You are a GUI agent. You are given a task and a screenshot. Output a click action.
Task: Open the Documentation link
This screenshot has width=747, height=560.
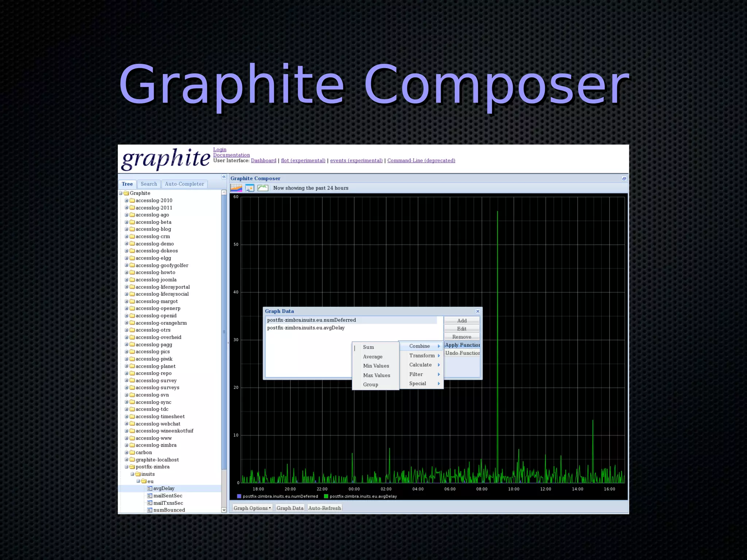coord(231,155)
